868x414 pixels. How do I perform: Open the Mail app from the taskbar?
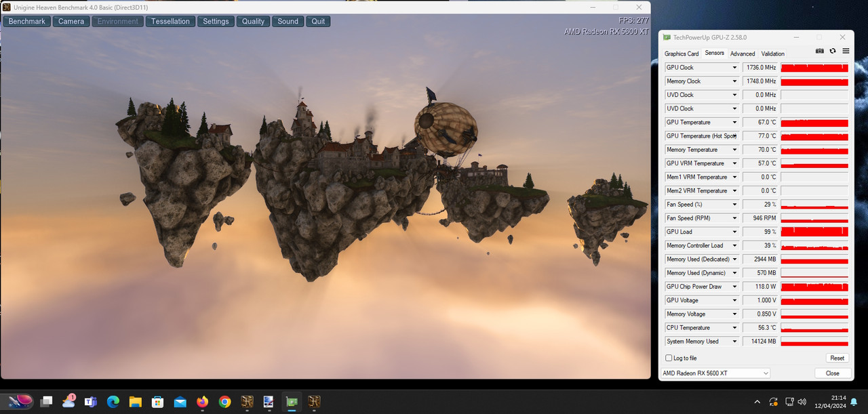(180, 402)
